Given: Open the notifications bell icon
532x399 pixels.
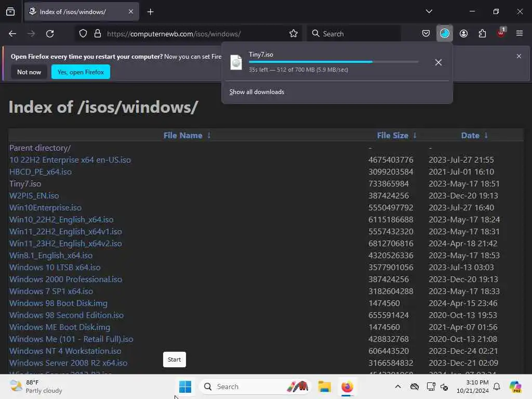Looking at the screenshot, I should click(497, 387).
